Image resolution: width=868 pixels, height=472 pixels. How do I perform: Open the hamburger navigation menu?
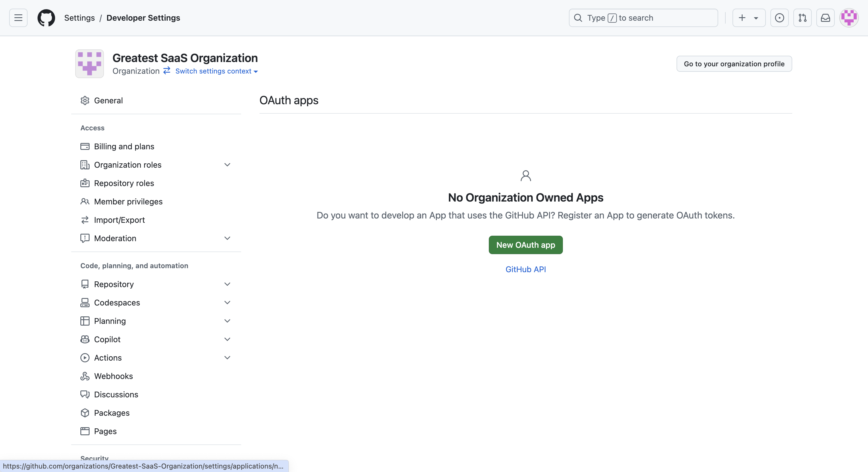pyautogui.click(x=18, y=18)
